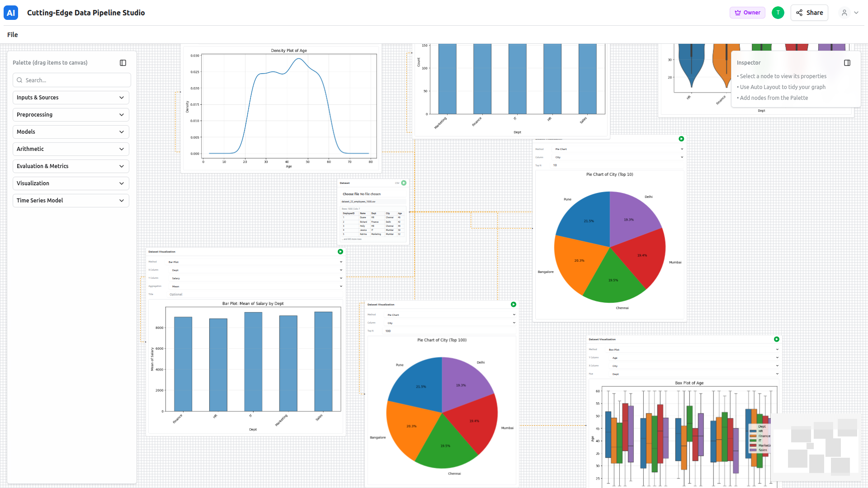Click the AI app logo icon
Screen dimensions: 868x488
[x=11, y=13]
